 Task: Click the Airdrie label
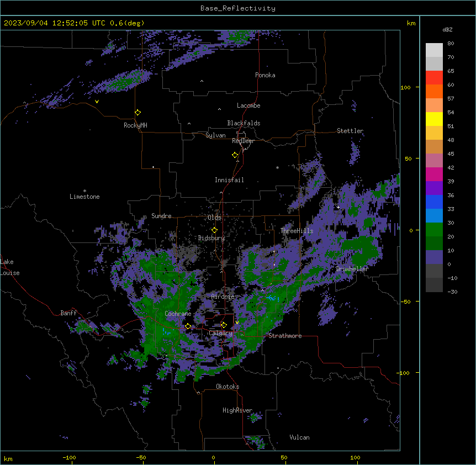(x=223, y=297)
